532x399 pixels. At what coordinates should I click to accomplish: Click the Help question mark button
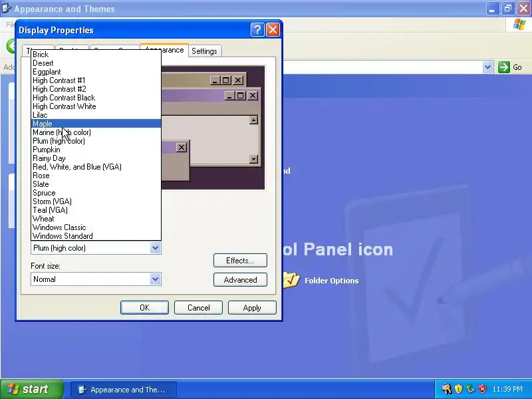(x=257, y=30)
